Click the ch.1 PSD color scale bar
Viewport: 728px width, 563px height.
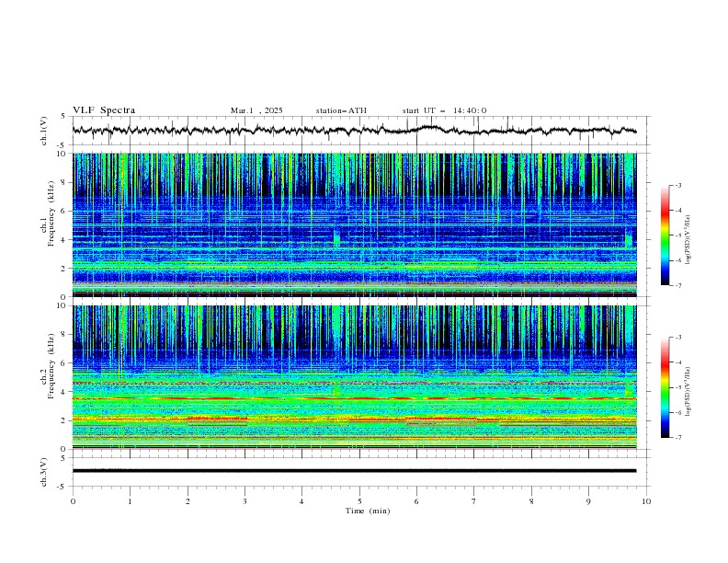665,236
